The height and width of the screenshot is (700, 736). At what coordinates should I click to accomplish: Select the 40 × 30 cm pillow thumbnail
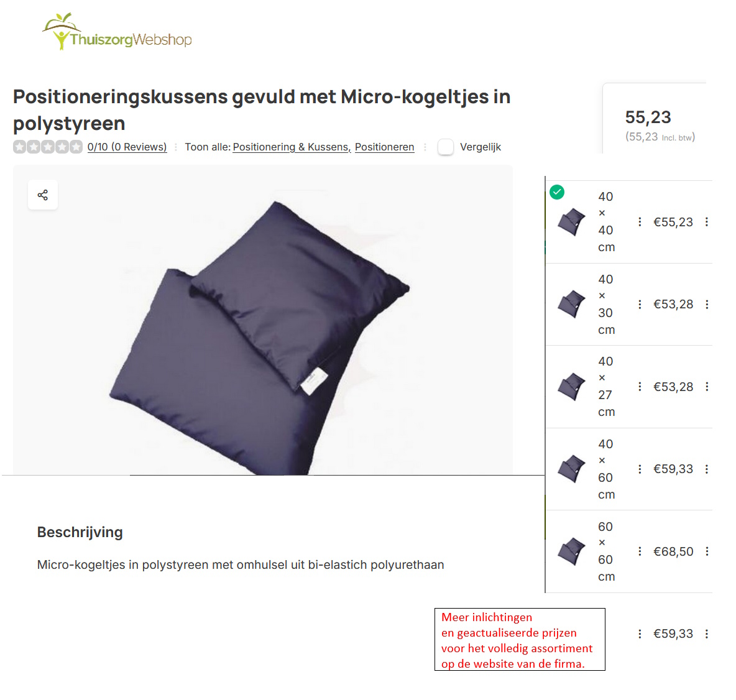[571, 304]
